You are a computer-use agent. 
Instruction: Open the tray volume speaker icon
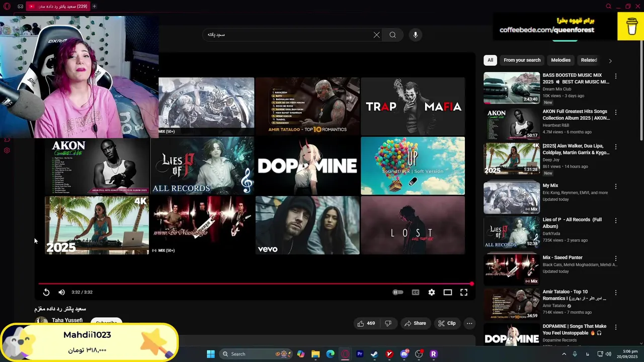tap(608, 354)
